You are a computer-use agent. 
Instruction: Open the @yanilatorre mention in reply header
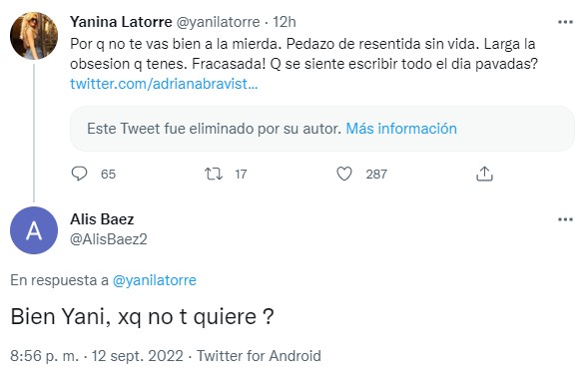tap(155, 280)
